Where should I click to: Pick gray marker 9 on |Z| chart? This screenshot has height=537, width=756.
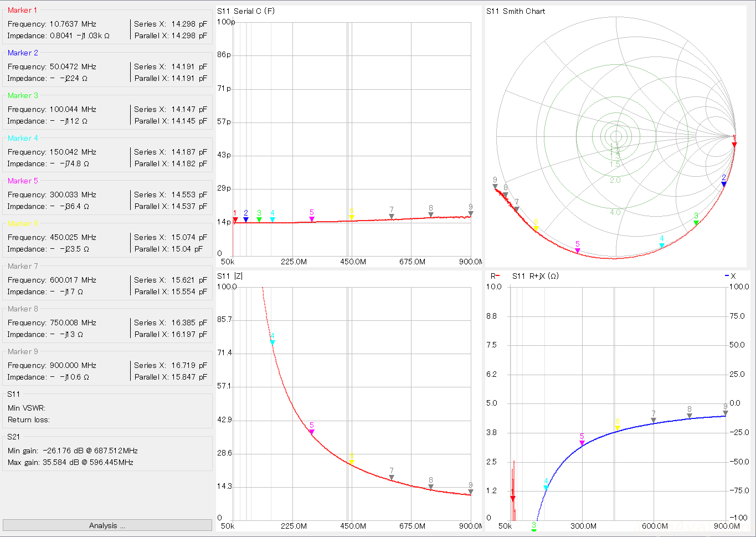[470, 492]
